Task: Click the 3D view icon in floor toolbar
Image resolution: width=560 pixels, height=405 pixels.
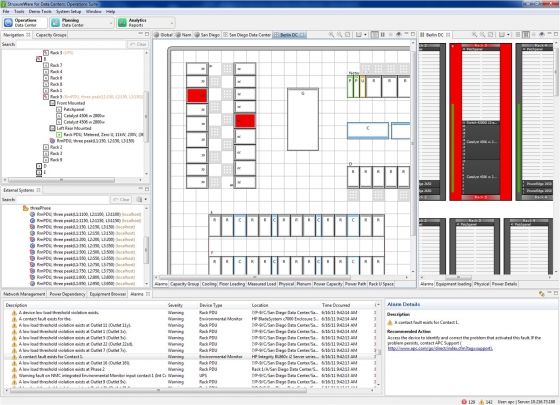Action: [399, 35]
